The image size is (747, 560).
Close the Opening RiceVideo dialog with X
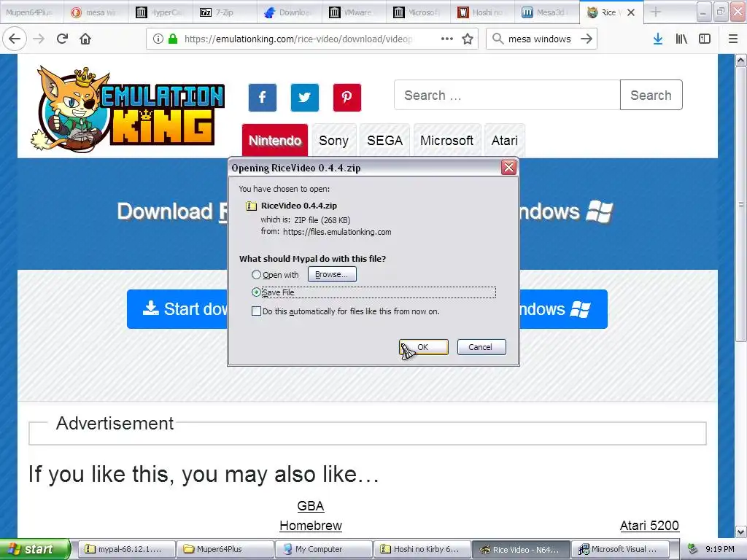point(508,167)
